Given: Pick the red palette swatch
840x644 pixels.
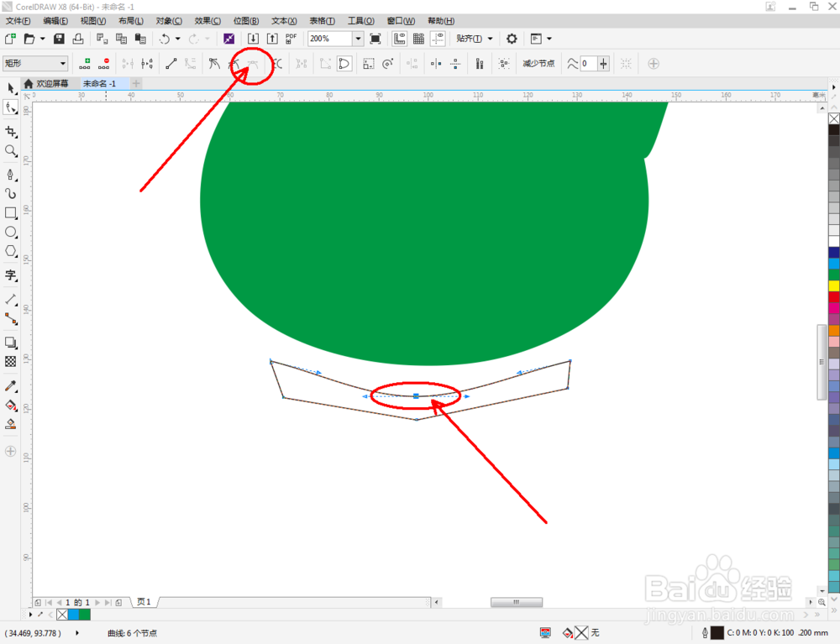Looking at the screenshot, I should click(834, 297).
